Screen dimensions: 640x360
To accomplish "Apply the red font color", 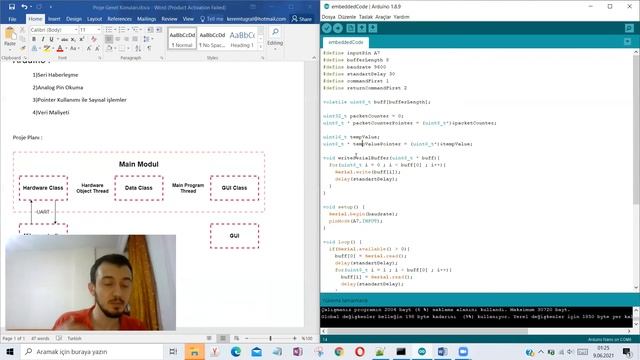I will (60, 49).
